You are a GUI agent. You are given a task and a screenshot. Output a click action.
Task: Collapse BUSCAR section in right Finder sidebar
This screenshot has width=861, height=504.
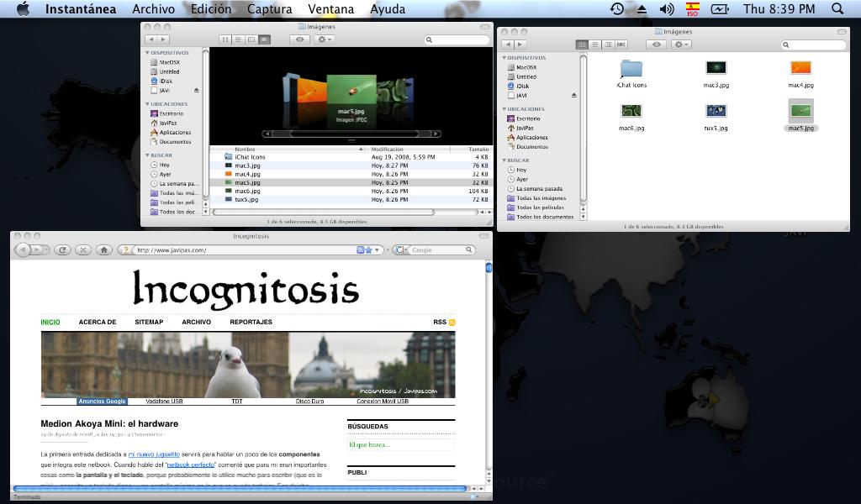(x=504, y=160)
